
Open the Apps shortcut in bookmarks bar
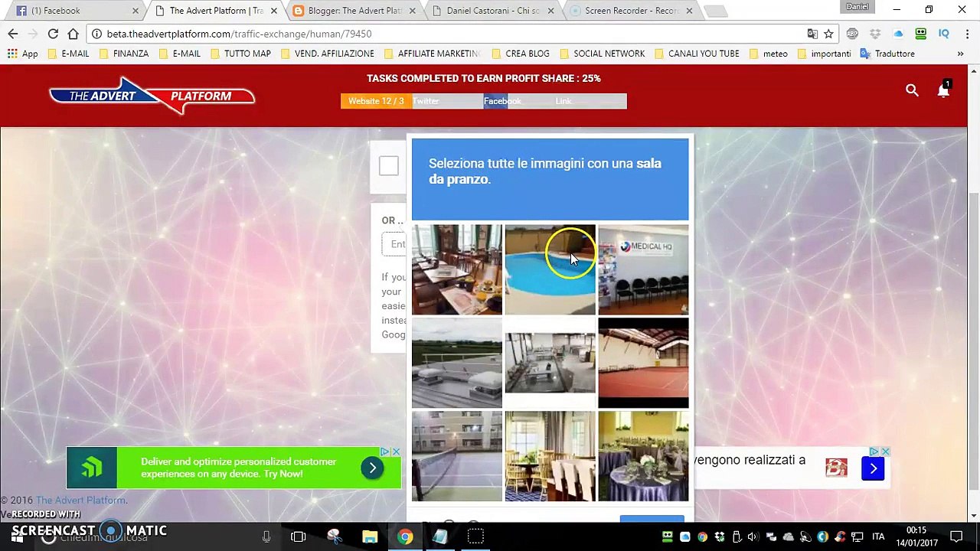[x=23, y=54]
